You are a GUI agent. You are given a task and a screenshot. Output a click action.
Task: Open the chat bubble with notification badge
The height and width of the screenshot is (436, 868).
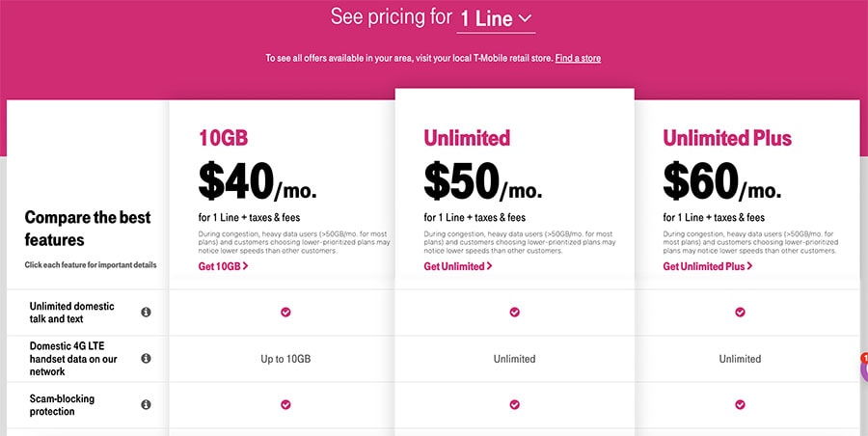coord(864,368)
